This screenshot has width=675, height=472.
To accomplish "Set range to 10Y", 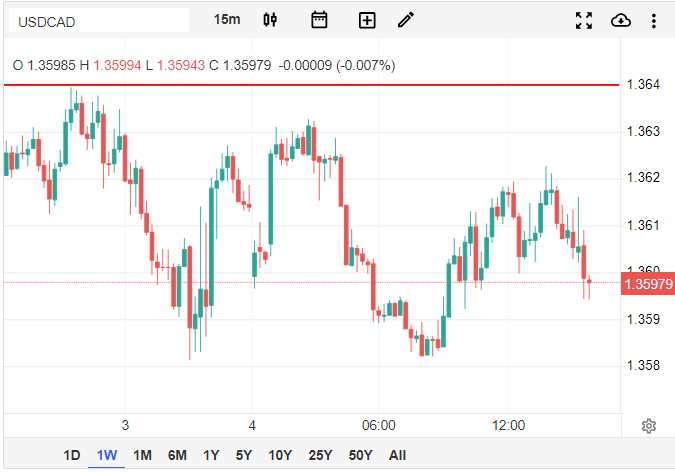I will pos(280,455).
